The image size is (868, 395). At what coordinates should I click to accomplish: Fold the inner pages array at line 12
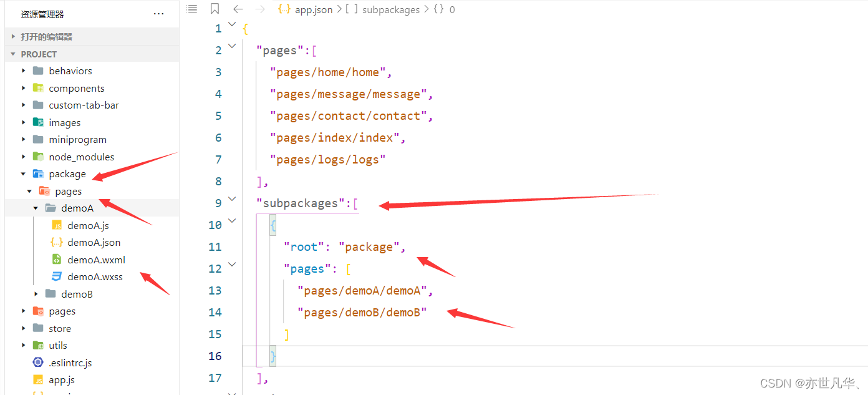coord(232,264)
